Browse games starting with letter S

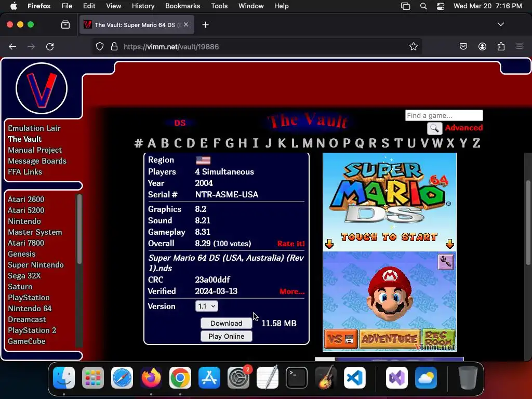coord(385,143)
